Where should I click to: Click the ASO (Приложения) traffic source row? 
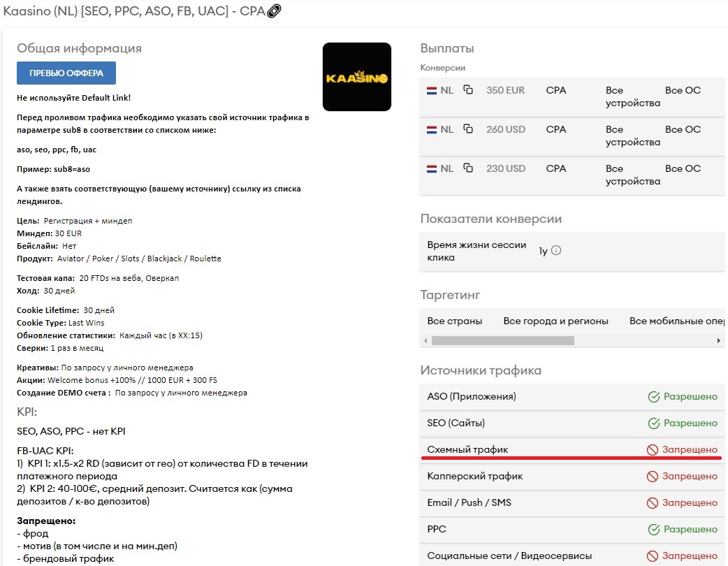click(572, 396)
